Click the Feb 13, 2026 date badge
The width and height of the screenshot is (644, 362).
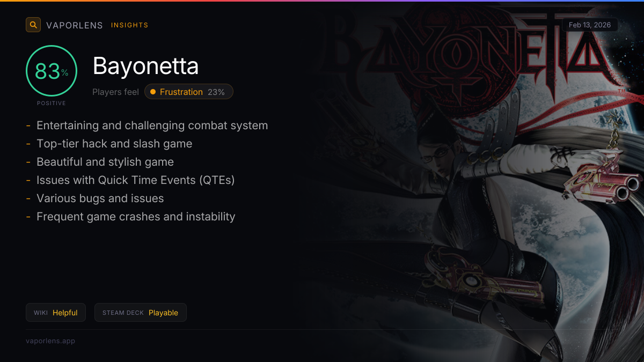[x=590, y=25]
